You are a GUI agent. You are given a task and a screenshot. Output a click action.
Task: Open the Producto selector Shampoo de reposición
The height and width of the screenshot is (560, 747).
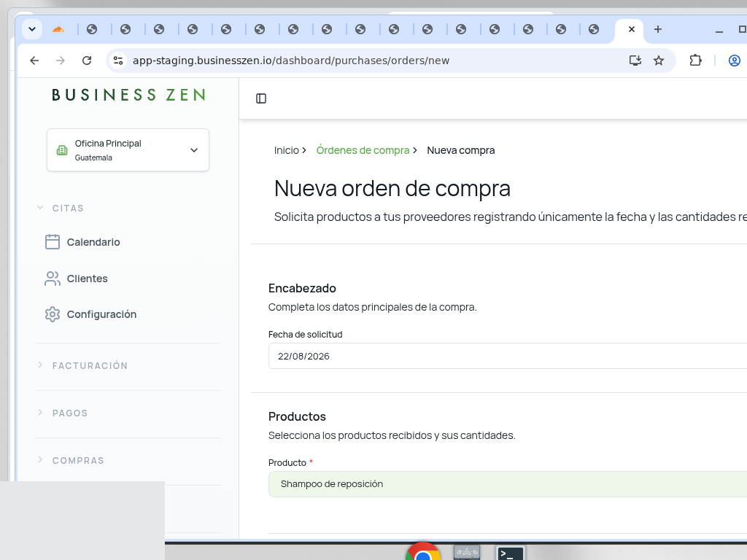pos(508,484)
